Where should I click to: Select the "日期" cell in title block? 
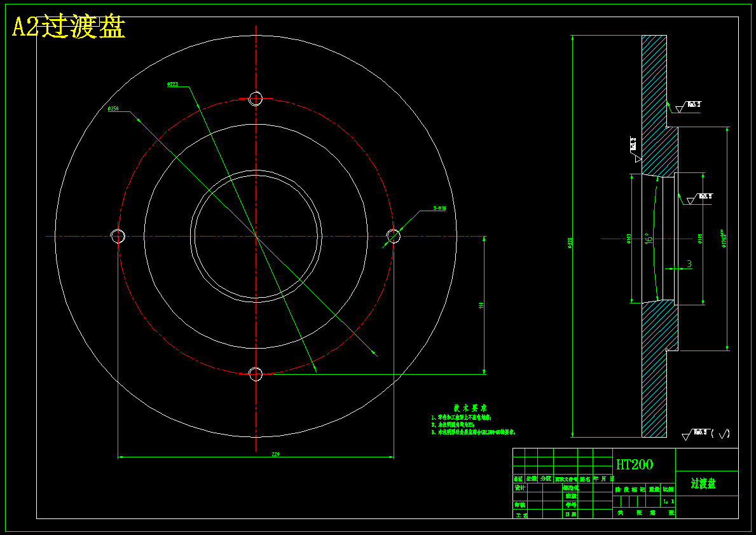point(571,514)
